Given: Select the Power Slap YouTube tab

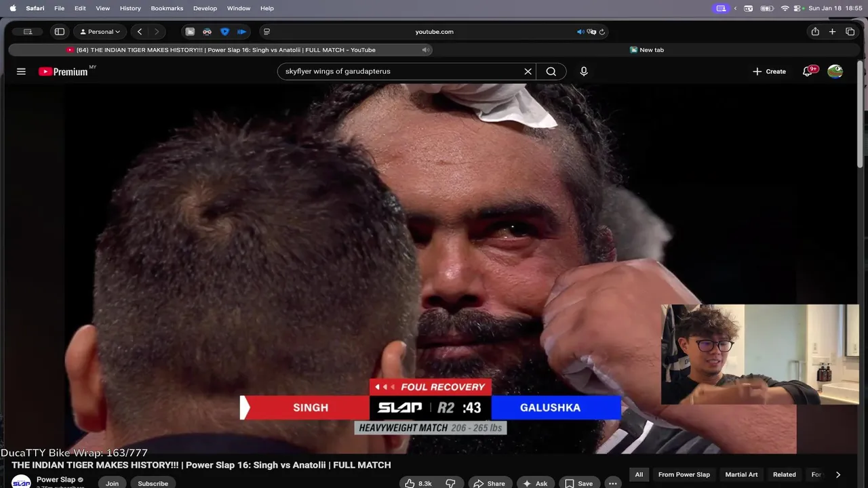Looking at the screenshot, I should pos(220,50).
